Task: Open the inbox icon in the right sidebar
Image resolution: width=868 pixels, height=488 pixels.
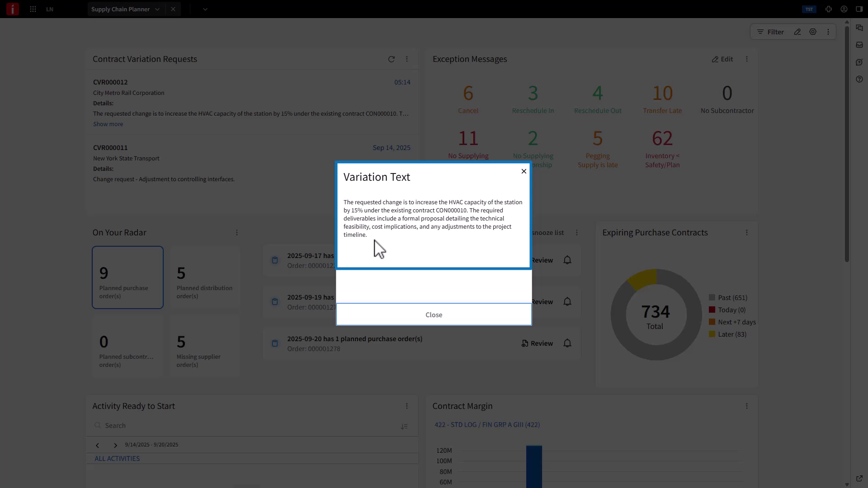Action: (x=859, y=44)
